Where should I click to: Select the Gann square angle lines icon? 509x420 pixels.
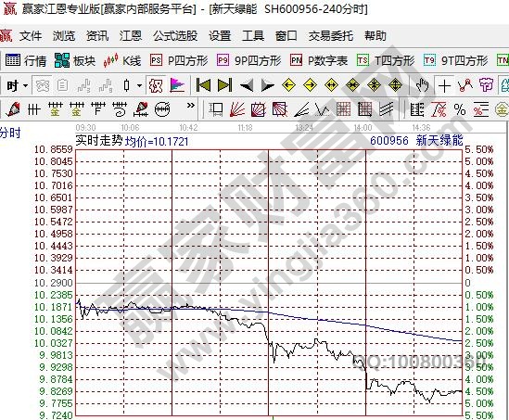pos(280,109)
